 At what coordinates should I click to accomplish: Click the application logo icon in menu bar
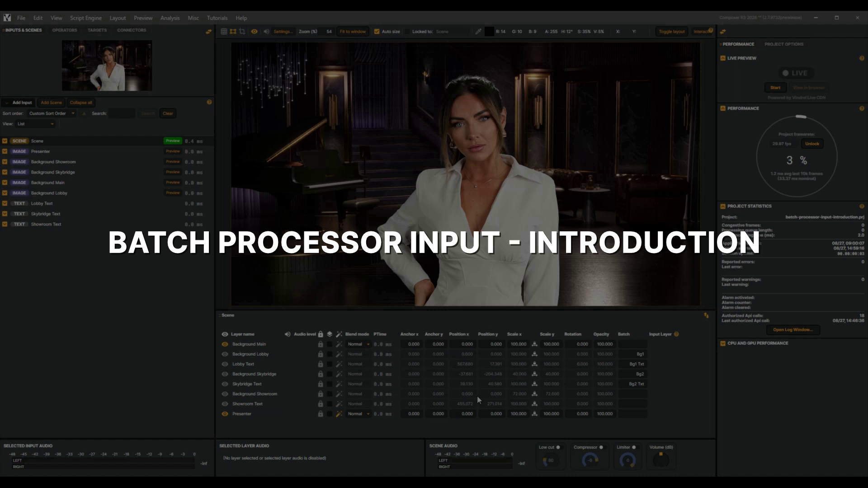pyautogui.click(x=7, y=18)
